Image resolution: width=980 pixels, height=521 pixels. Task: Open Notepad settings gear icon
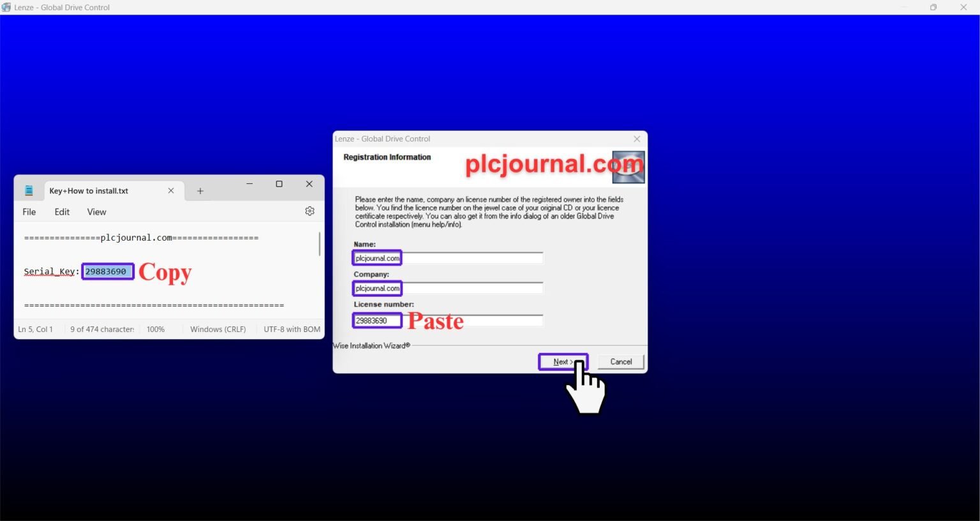point(309,211)
